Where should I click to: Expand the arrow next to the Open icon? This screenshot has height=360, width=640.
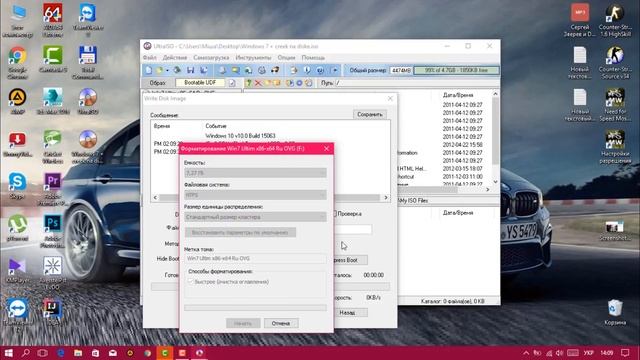(x=167, y=71)
